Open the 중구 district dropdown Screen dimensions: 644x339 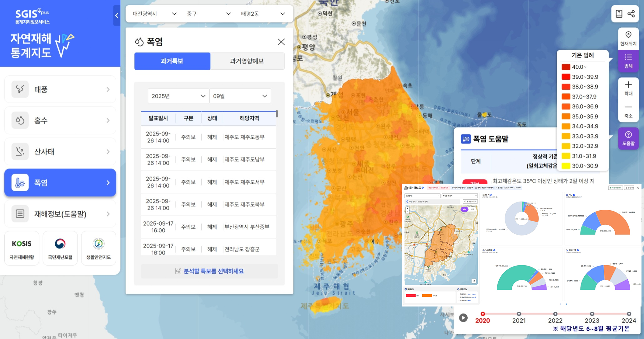point(209,14)
